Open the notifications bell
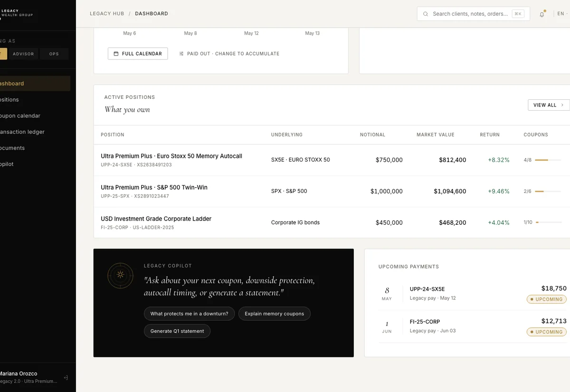570x392 pixels. tap(542, 14)
